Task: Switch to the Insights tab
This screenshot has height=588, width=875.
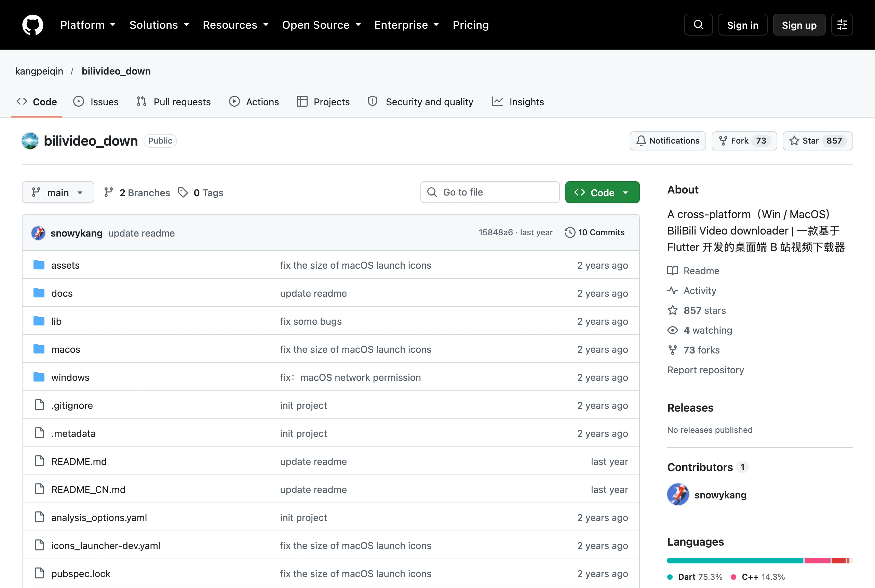Action: pos(518,102)
